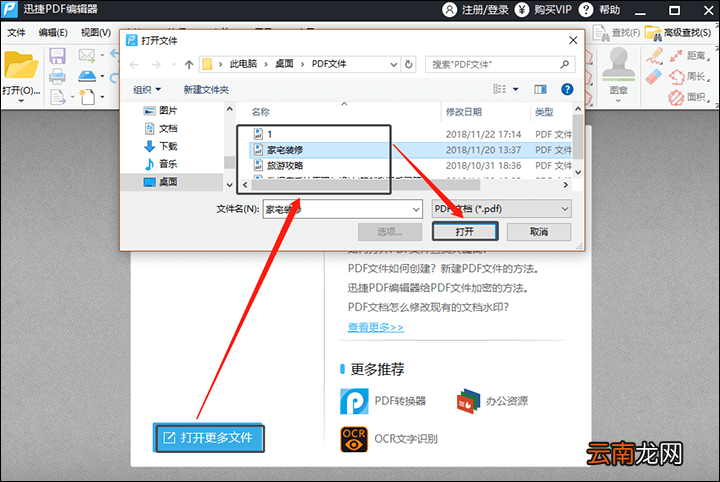Viewport: 720px width, 482px height.
Task: Click the 办公资源 icon
Action: point(468,401)
